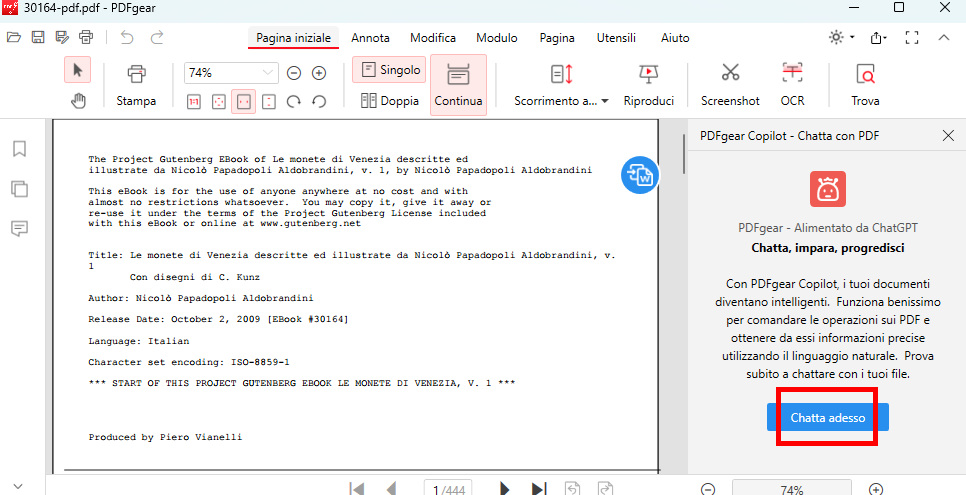Open the Modifica tab
966x495 pixels.
[433, 38]
